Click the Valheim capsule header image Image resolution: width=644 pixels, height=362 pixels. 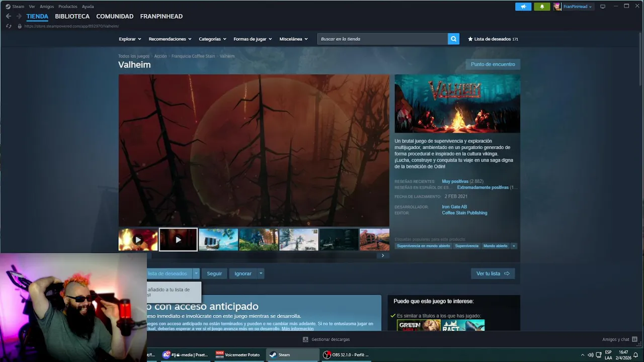click(x=457, y=104)
